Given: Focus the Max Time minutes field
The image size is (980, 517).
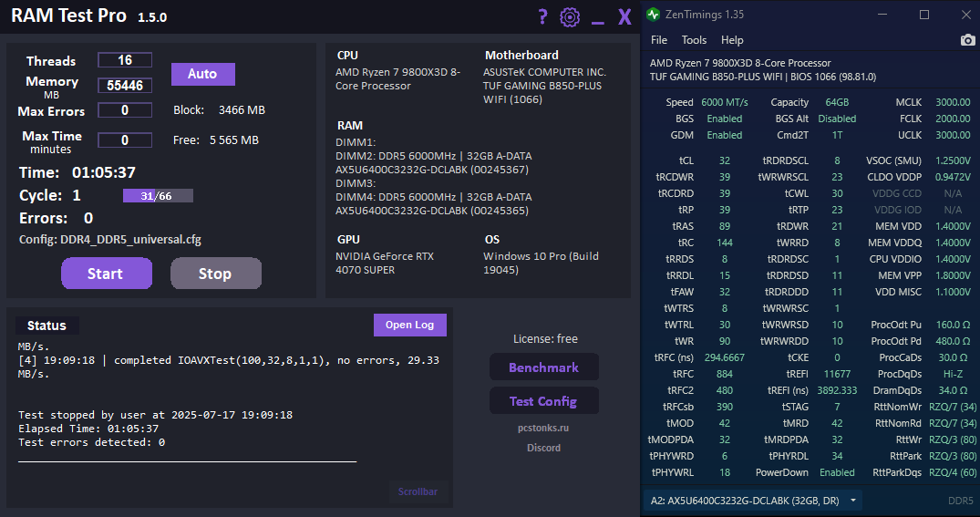Looking at the screenshot, I should (x=125, y=140).
